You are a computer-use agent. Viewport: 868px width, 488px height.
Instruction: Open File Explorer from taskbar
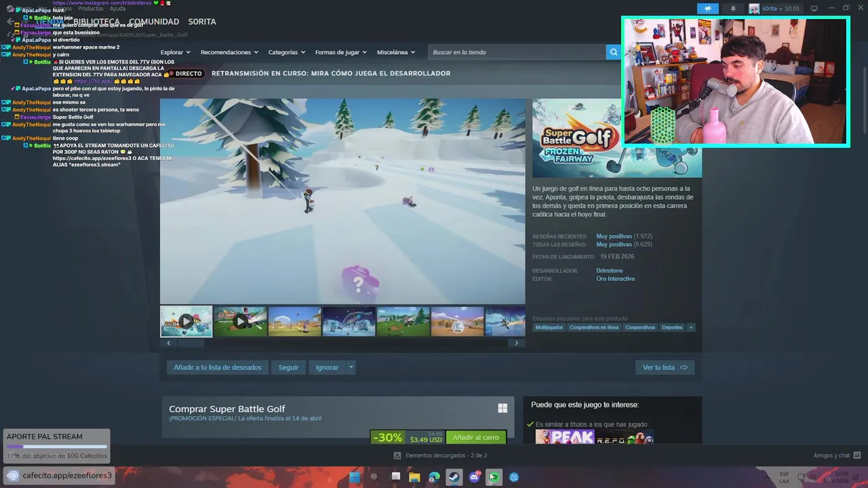pyautogui.click(x=414, y=476)
